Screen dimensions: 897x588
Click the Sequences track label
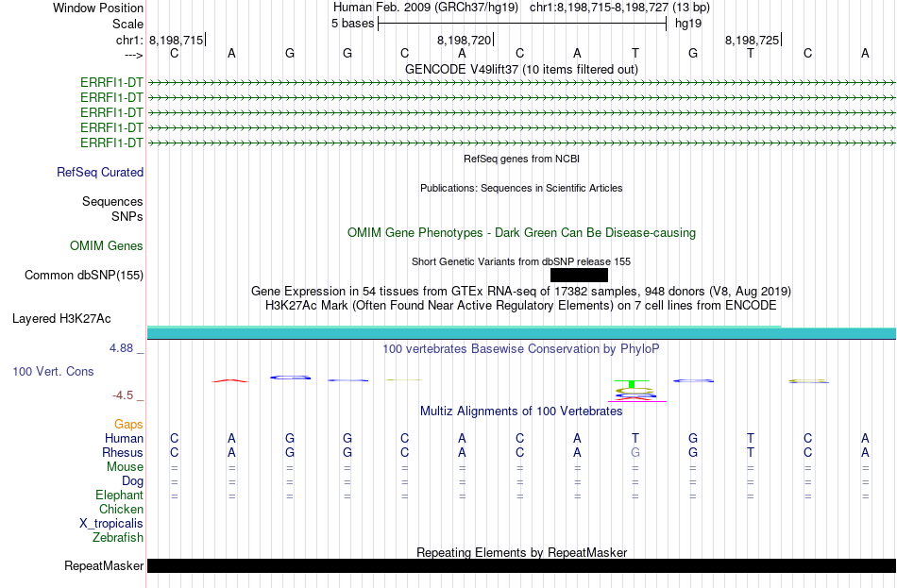[112, 201]
